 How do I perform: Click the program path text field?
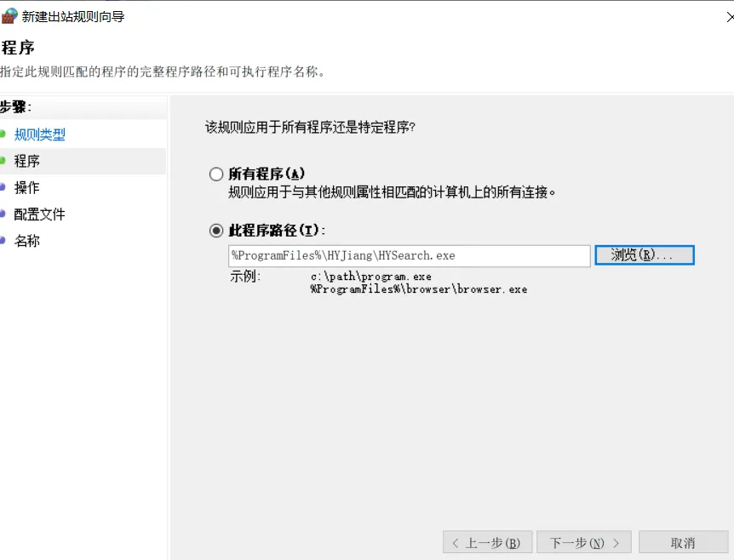(409, 255)
